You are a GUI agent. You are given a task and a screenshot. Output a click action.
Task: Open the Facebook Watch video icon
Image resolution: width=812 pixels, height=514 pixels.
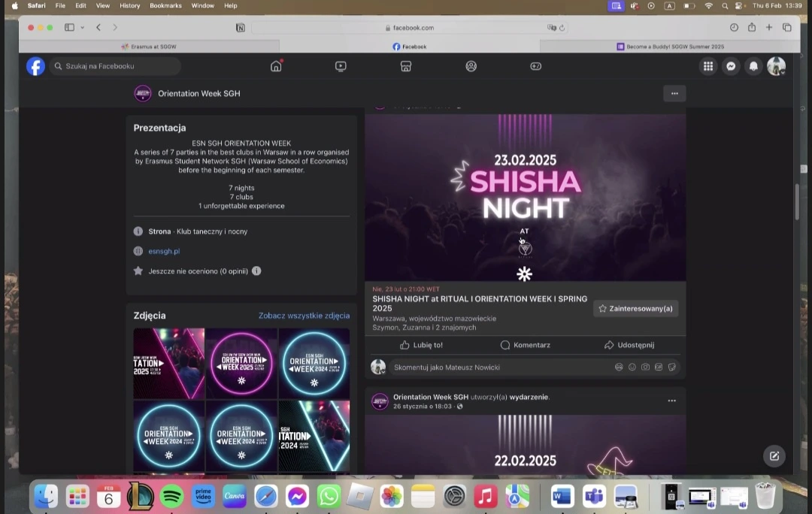click(341, 66)
